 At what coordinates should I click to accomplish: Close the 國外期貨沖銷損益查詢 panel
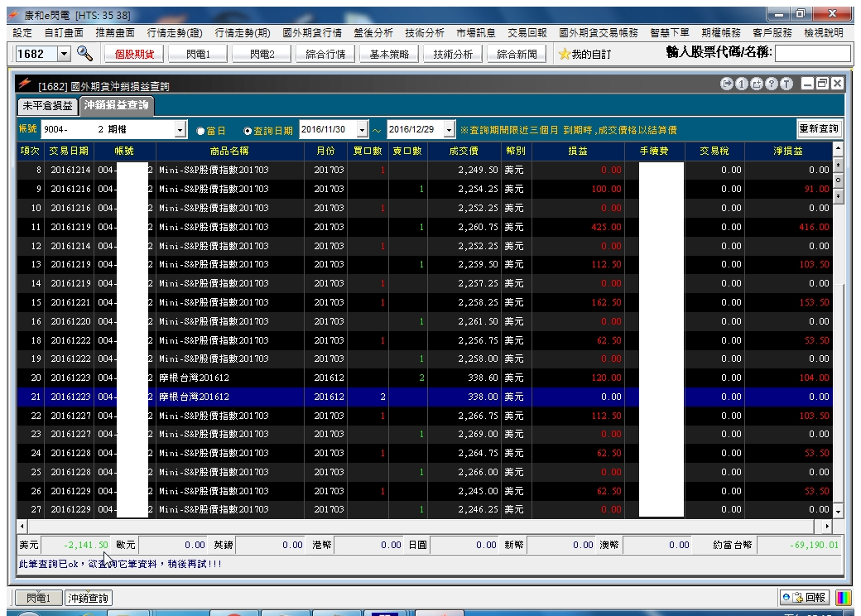coord(837,84)
